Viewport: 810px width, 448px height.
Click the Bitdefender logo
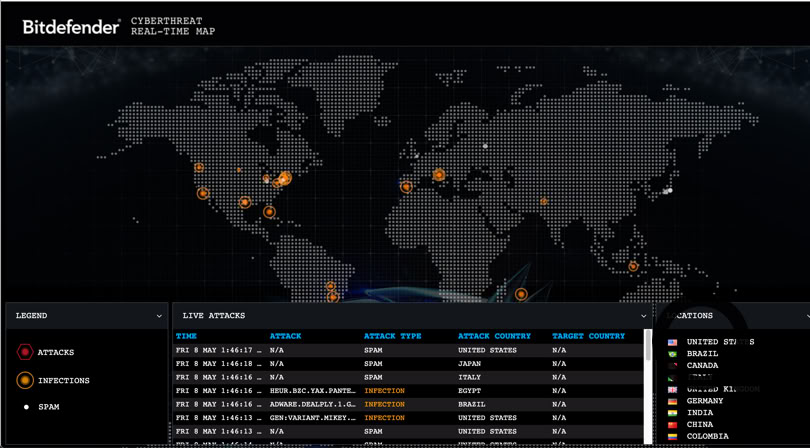[71, 27]
